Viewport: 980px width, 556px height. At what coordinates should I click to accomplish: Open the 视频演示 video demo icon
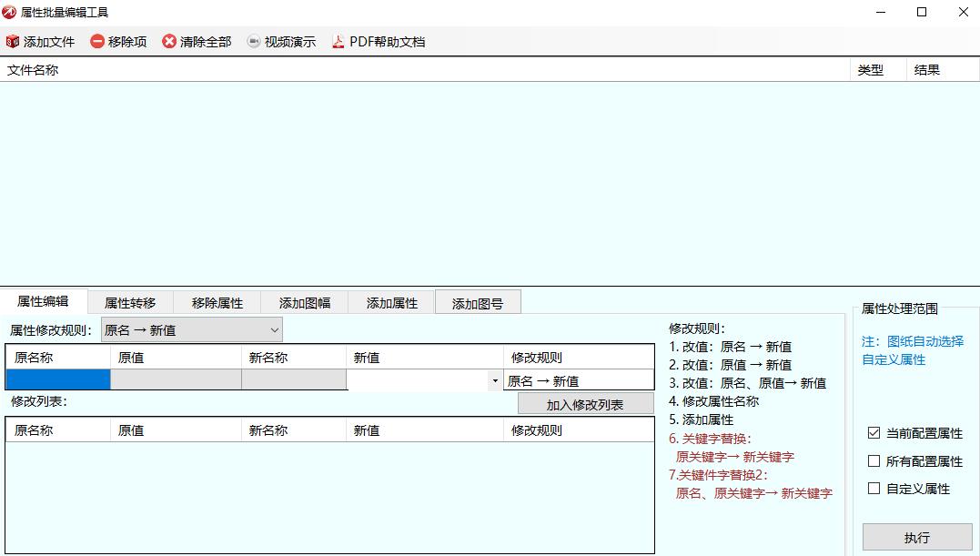click(x=254, y=42)
